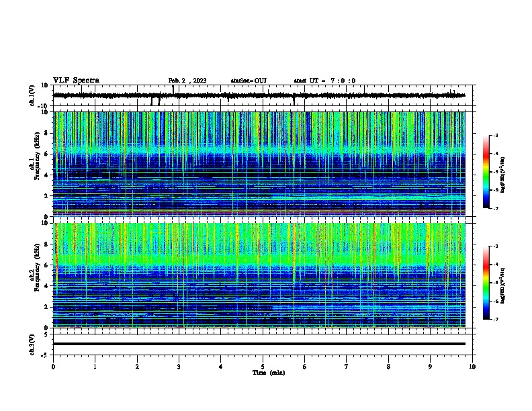This screenshot has height=411, width=532.
Task: Click the '1' time axis tick label
Action: pos(95,367)
